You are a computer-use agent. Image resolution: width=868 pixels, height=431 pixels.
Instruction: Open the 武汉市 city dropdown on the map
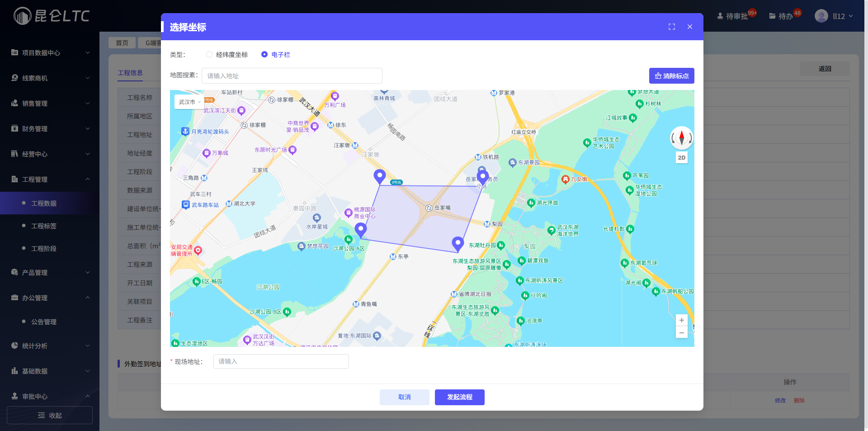(189, 102)
